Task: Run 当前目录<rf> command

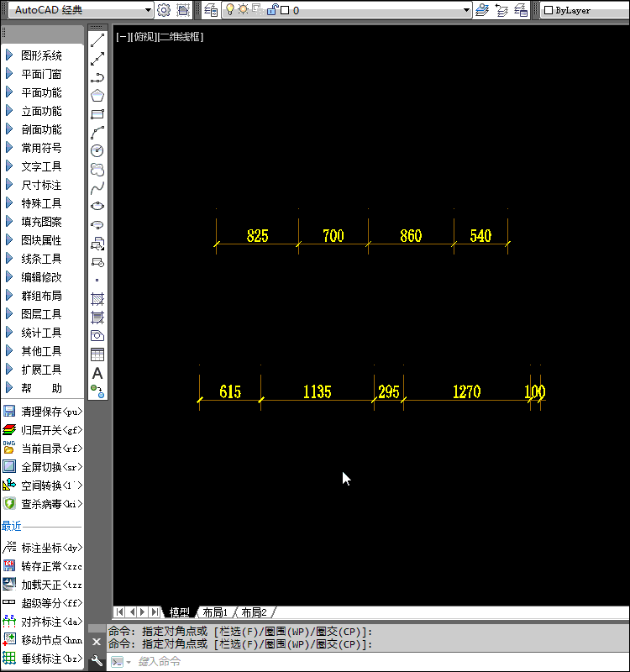Action: 43,449
